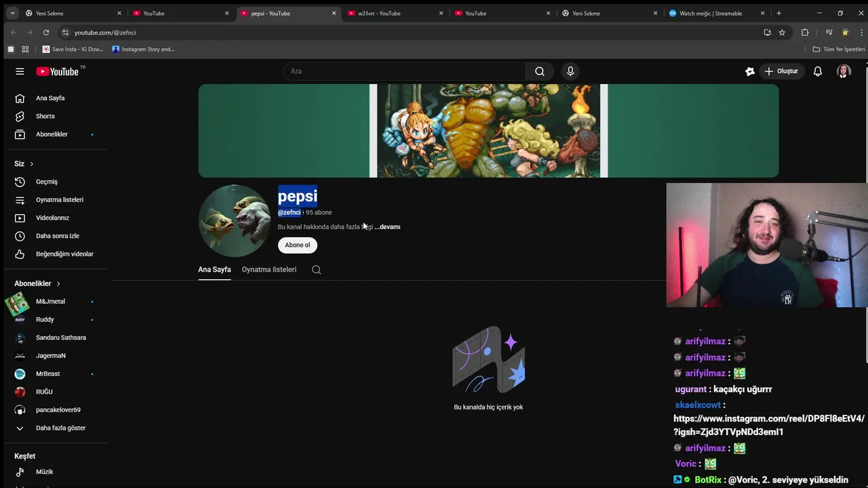The height and width of the screenshot is (488, 868).
Task: Click install app icon in address bar
Action: pyautogui.click(x=767, y=33)
